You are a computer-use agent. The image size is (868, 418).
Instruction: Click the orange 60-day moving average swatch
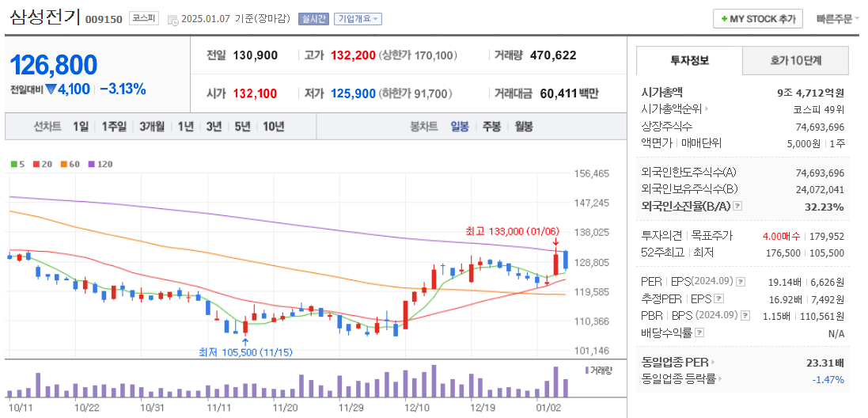(x=63, y=164)
